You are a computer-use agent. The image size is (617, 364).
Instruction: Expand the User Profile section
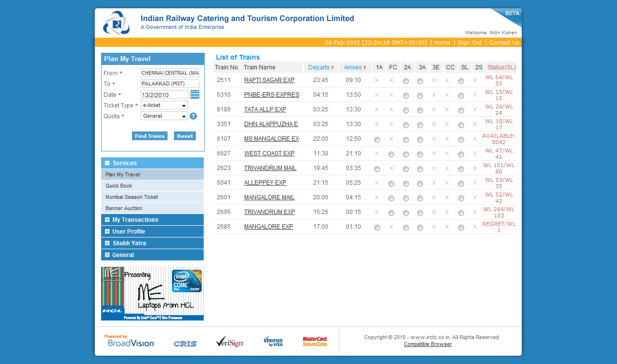pyautogui.click(x=152, y=232)
